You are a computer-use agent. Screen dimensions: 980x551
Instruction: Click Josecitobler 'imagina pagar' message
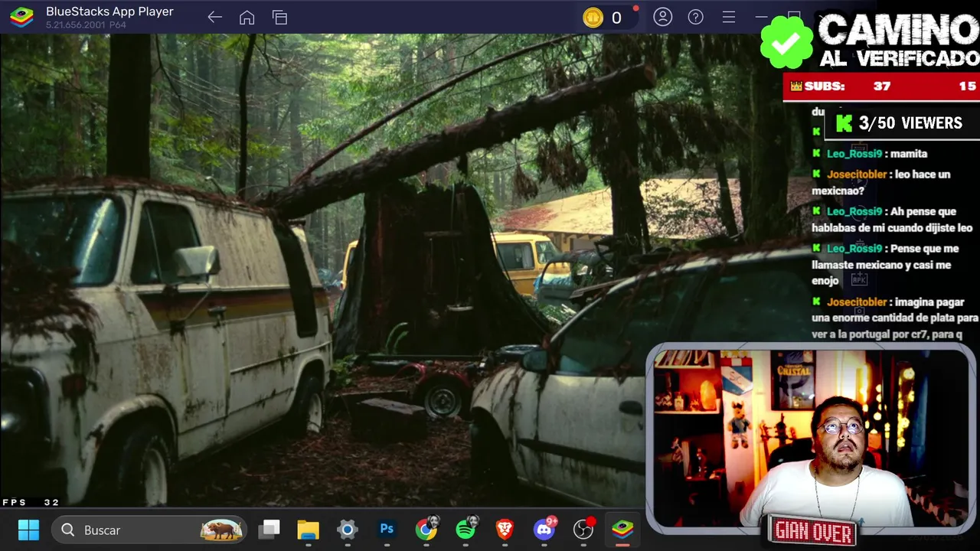coord(895,318)
